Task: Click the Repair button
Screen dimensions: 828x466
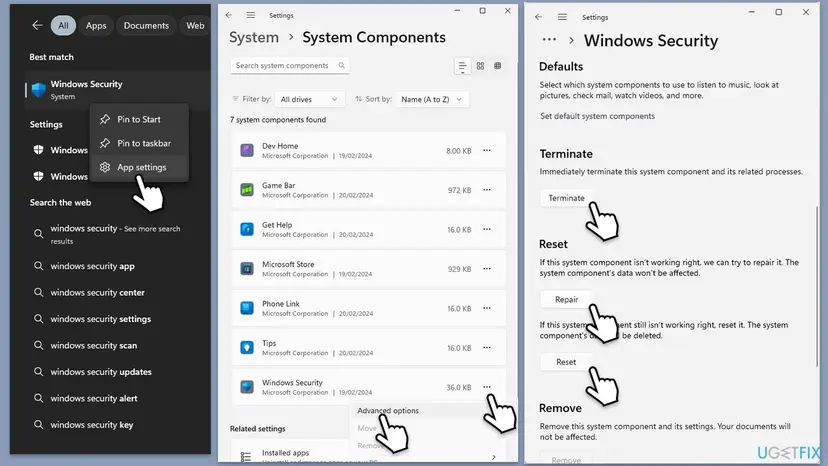Action: (567, 300)
